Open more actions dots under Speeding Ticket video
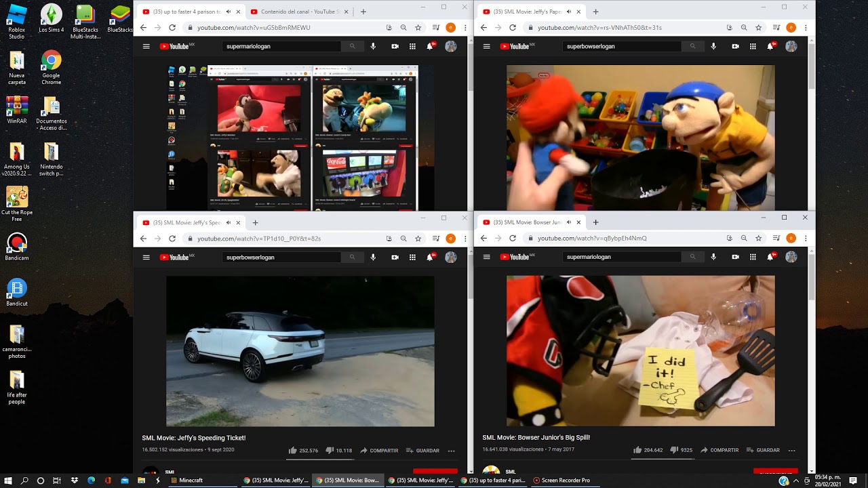Viewport: 868px width, 488px height. 452,451
